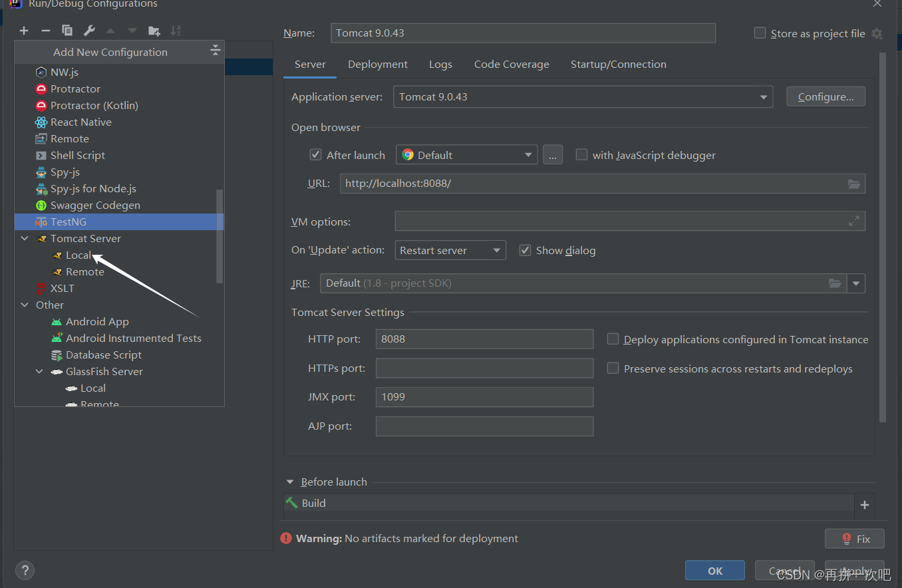Collapse the Before launch section
The width and height of the screenshot is (902, 588).
pos(290,482)
